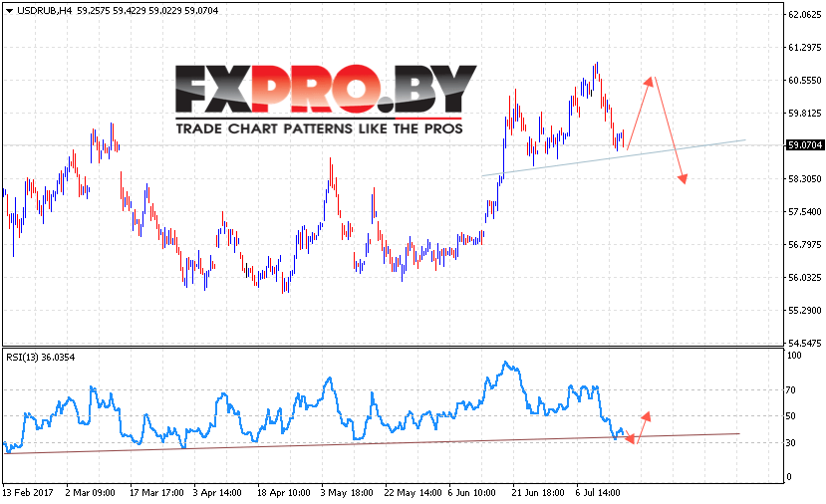
Task: Select the current price label 59.0704
Action: pos(804,144)
